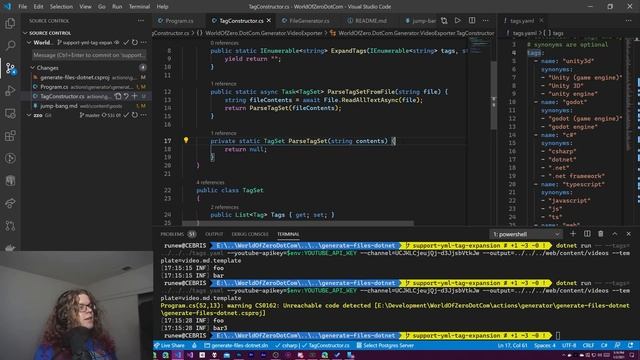
Task: Open Remote Explorer in activity bar
Action: pyautogui.click(x=10, y=113)
